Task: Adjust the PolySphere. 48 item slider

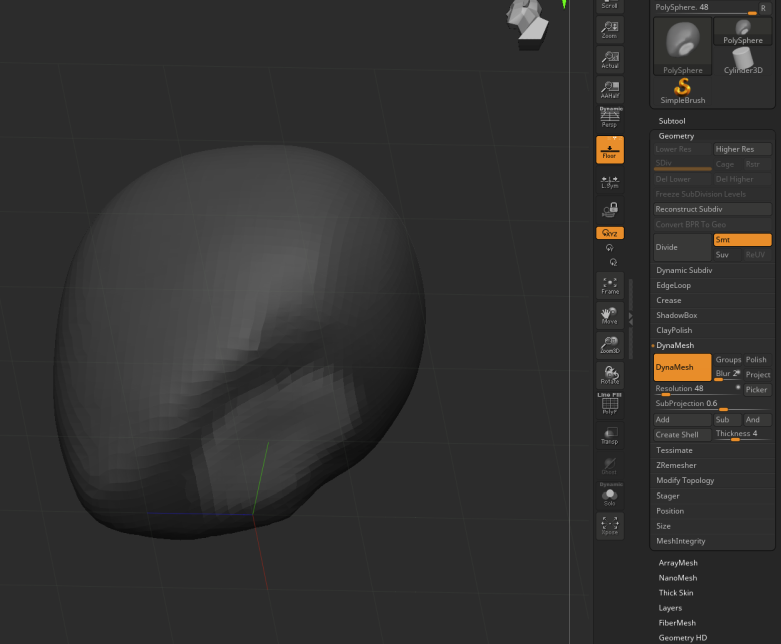Action: pos(705,8)
